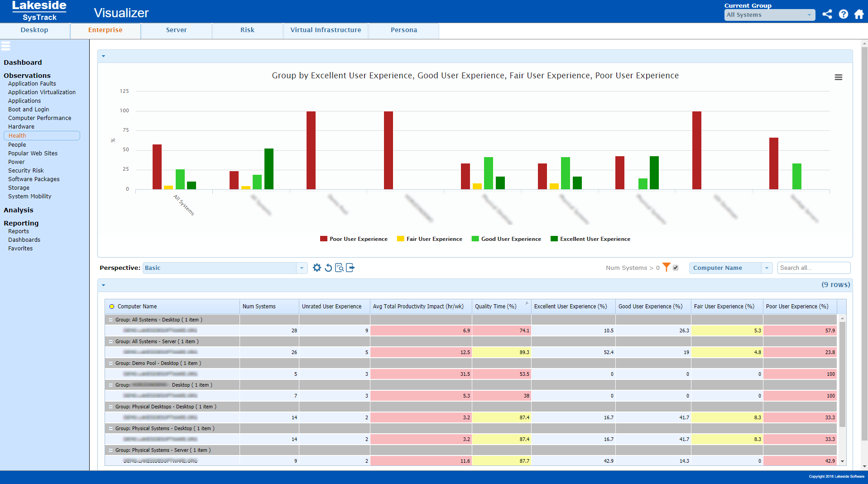Collapse Group: Physical Systems - Server row
868x484 pixels.
110,450
